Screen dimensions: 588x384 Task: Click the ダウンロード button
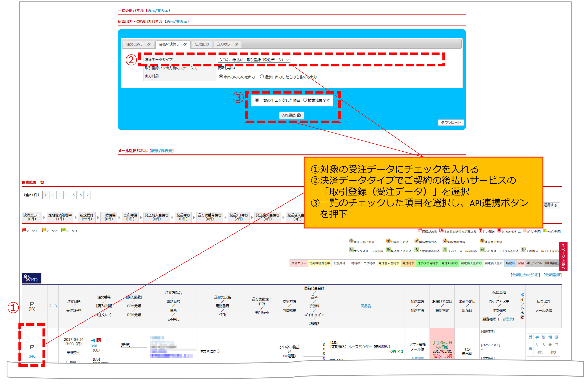tap(451, 122)
